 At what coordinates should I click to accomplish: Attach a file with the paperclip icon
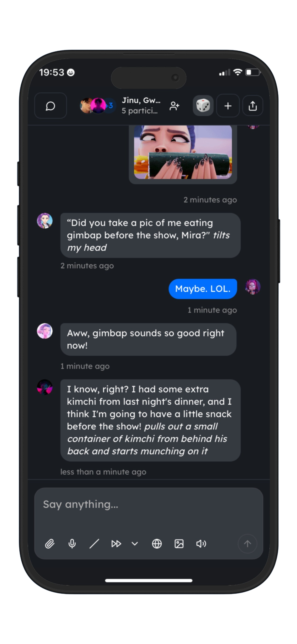pyautogui.click(x=50, y=544)
